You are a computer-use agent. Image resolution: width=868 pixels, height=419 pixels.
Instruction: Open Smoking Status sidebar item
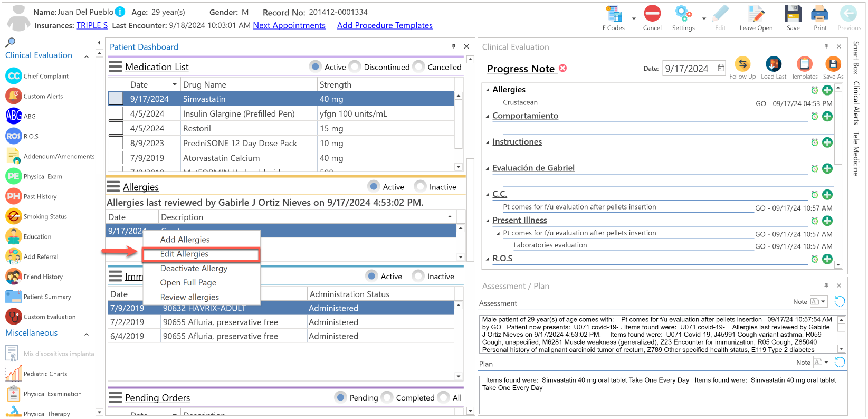coord(37,216)
